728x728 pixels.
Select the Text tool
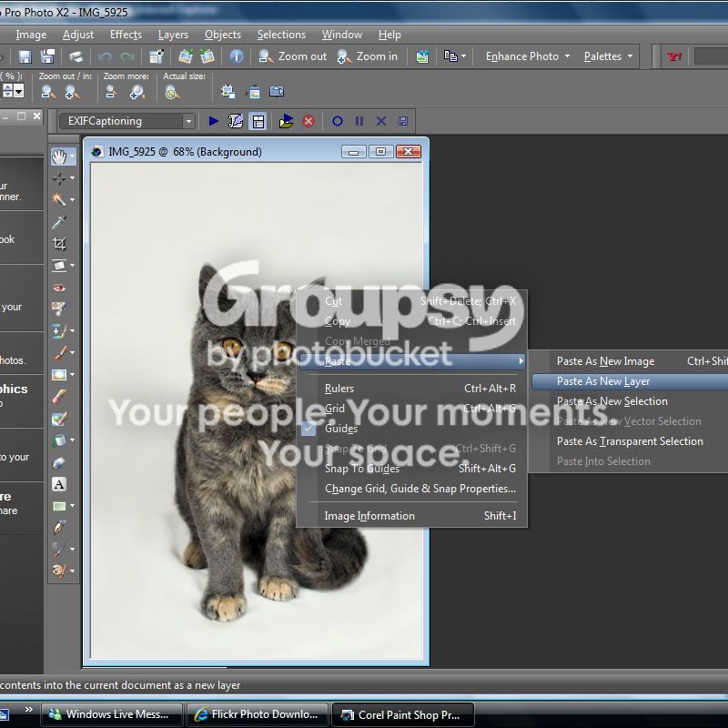(x=59, y=484)
